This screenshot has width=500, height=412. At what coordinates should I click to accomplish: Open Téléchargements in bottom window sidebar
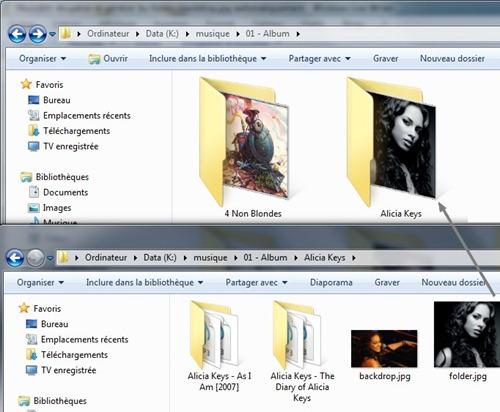point(67,355)
